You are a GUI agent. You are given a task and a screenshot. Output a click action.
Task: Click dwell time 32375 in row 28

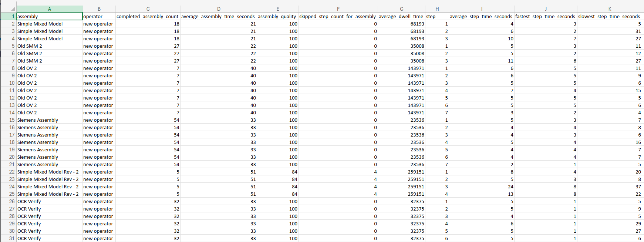[417, 216]
